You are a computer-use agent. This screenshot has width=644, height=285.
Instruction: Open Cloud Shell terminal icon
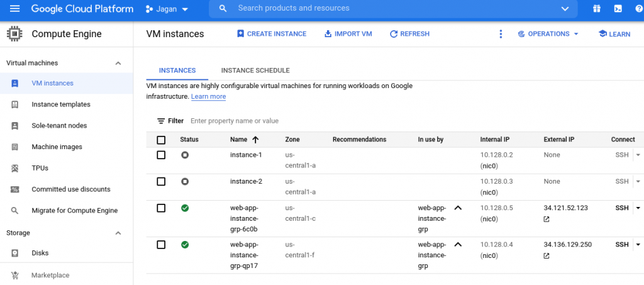pyautogui.click(x=618, y=9)
